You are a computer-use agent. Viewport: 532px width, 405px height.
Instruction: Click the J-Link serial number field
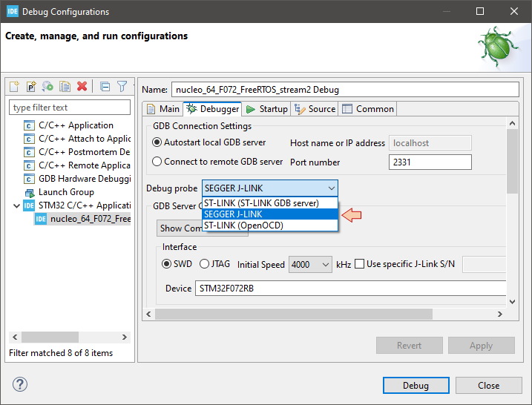coord(485,265)
